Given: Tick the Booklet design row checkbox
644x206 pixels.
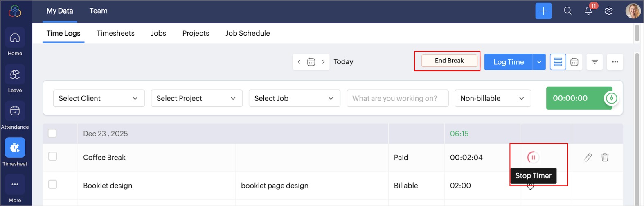Looking at the screenshot, I should coord(53,185).
